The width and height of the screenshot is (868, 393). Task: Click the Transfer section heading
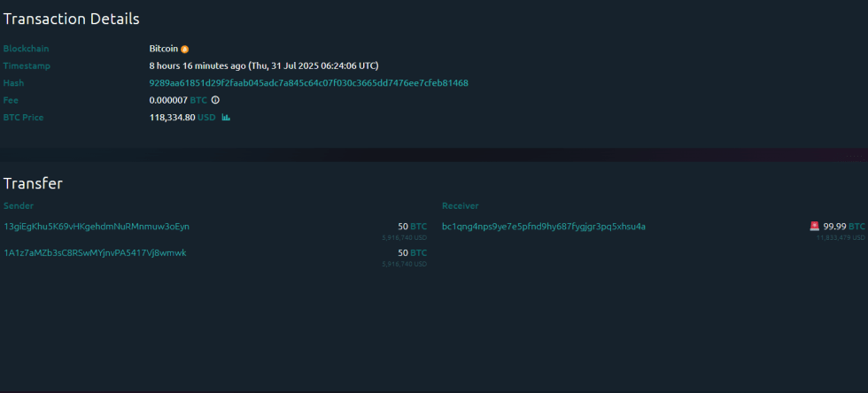pyautogui.click(x=33, y=183)
